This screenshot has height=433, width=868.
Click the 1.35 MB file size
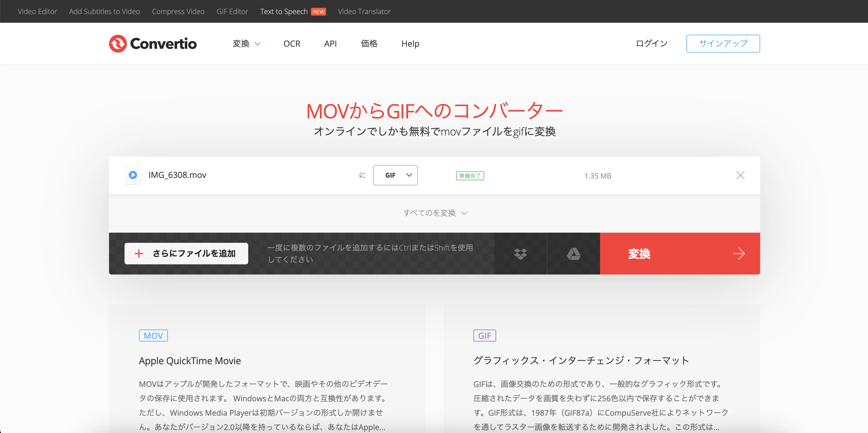point(598,176)
